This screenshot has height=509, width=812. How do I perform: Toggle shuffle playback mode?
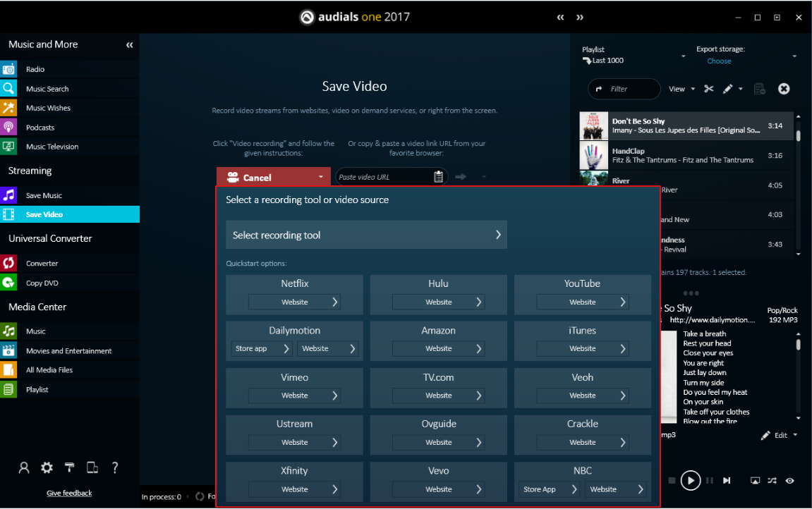(x=772, y=481)
